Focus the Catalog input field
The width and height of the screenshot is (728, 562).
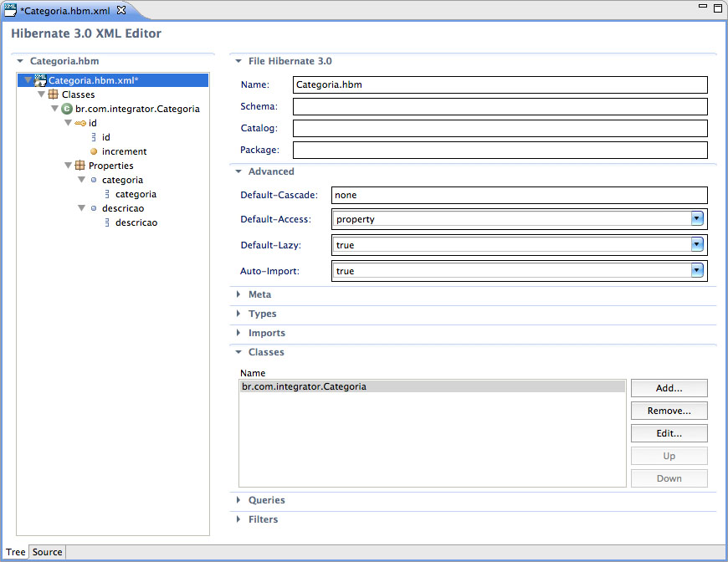(x=500, y=128)
